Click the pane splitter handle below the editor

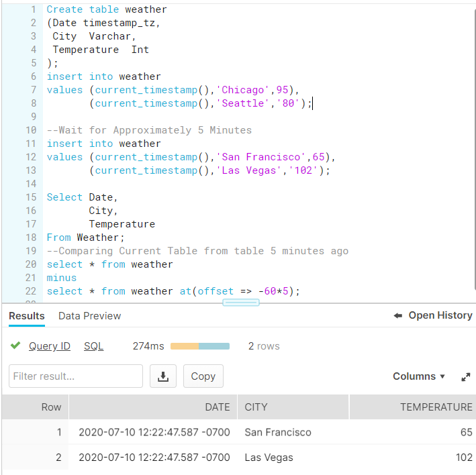(x=241, y=303)
